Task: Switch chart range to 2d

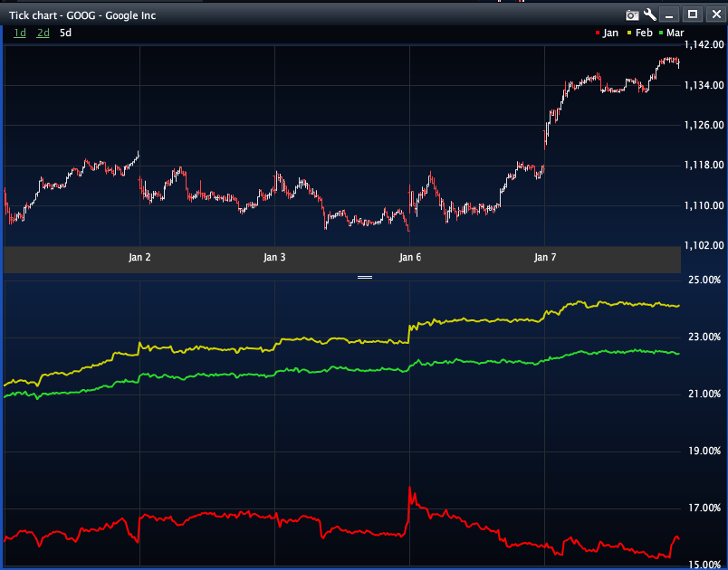Action: point(43,33)
